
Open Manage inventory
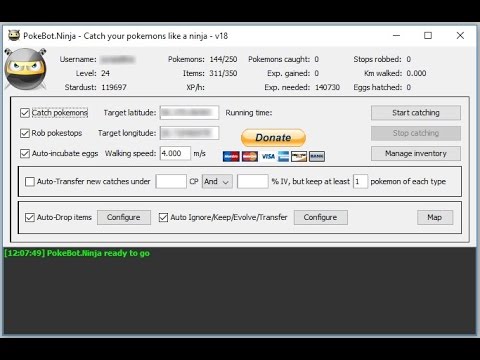(416, 154)
